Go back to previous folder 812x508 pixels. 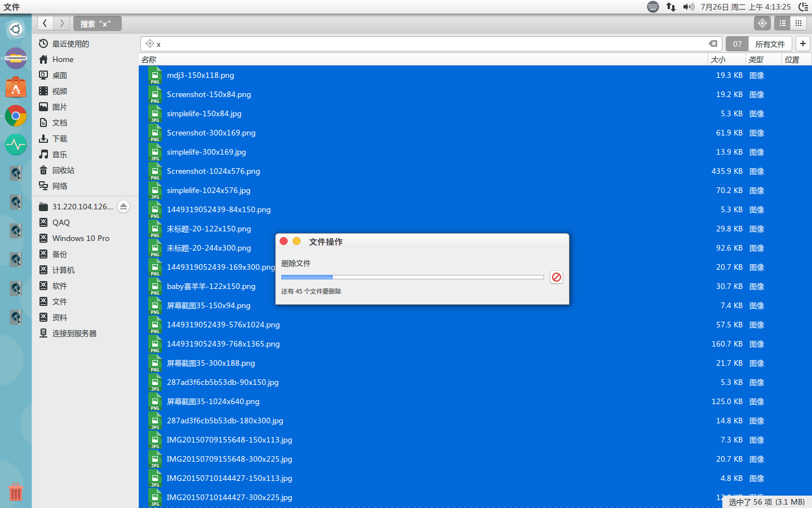coord(45,23)
